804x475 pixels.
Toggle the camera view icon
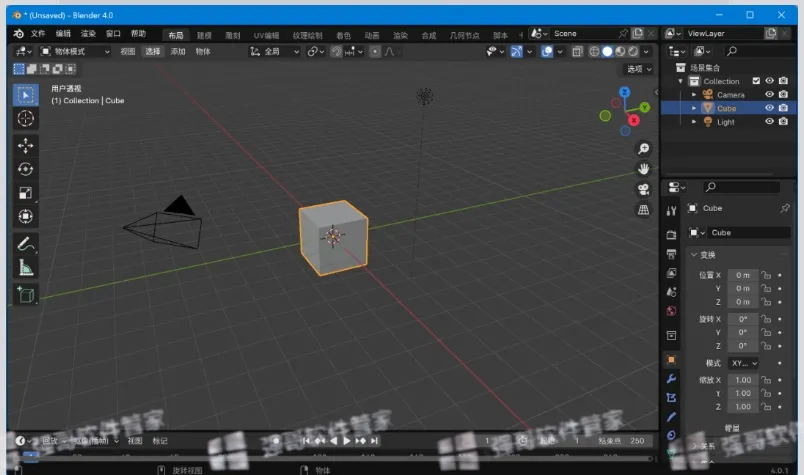643,189
